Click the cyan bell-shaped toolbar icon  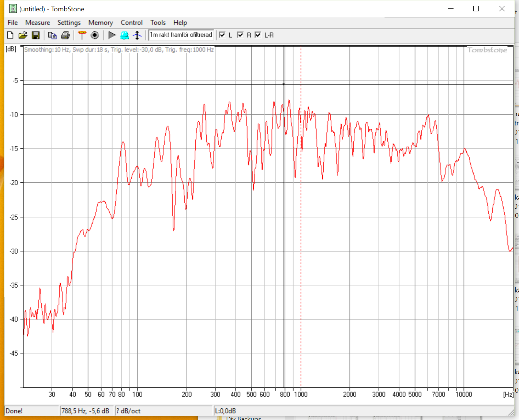tap(125, 35)
